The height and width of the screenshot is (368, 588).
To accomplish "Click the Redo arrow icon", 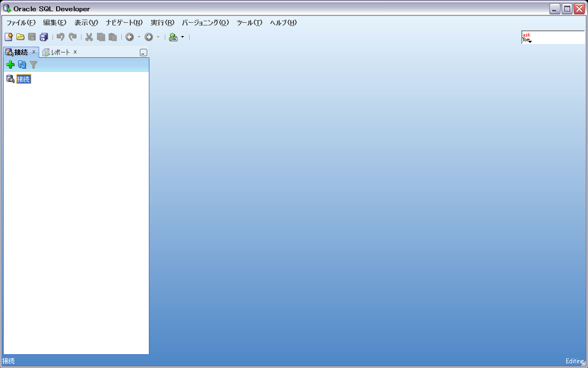I will tap(73, 37).
